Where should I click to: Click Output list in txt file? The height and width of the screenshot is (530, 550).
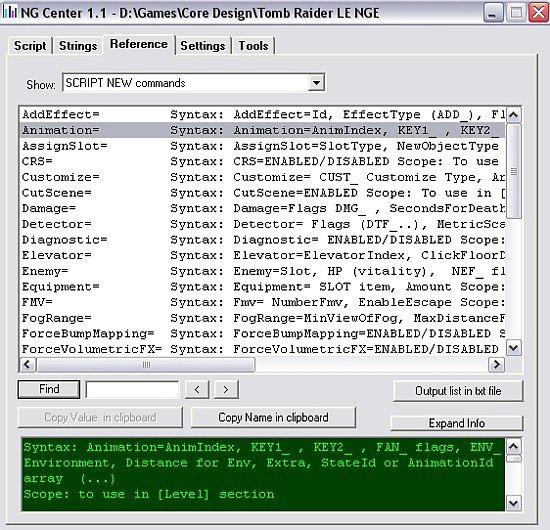(458, 391)
